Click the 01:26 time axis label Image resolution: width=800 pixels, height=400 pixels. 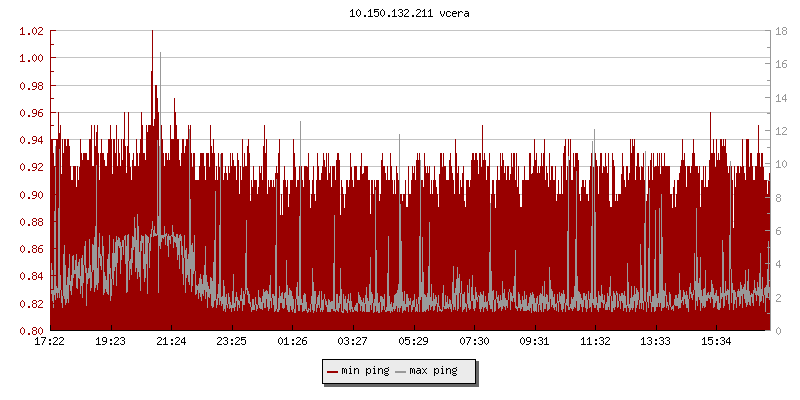pos(292,342)
